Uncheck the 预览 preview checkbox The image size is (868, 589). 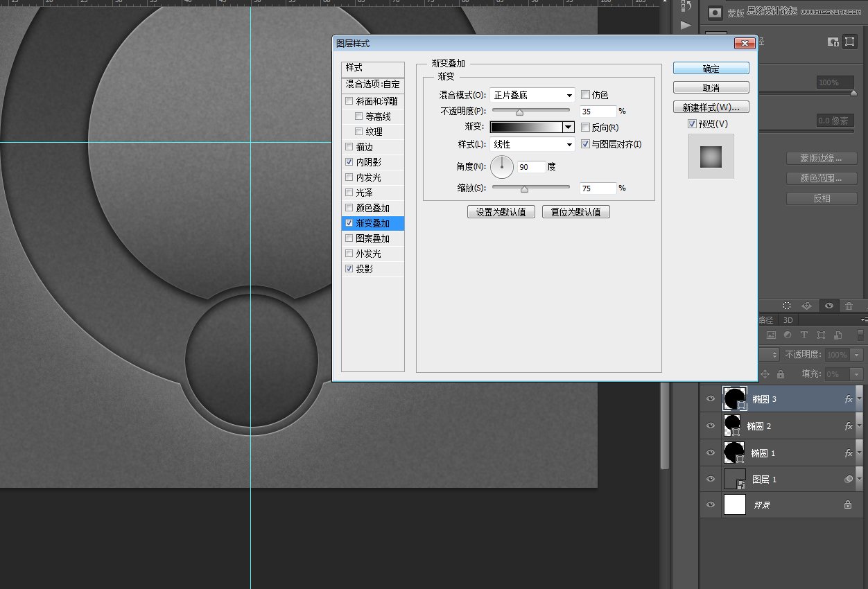coord(691,123)
